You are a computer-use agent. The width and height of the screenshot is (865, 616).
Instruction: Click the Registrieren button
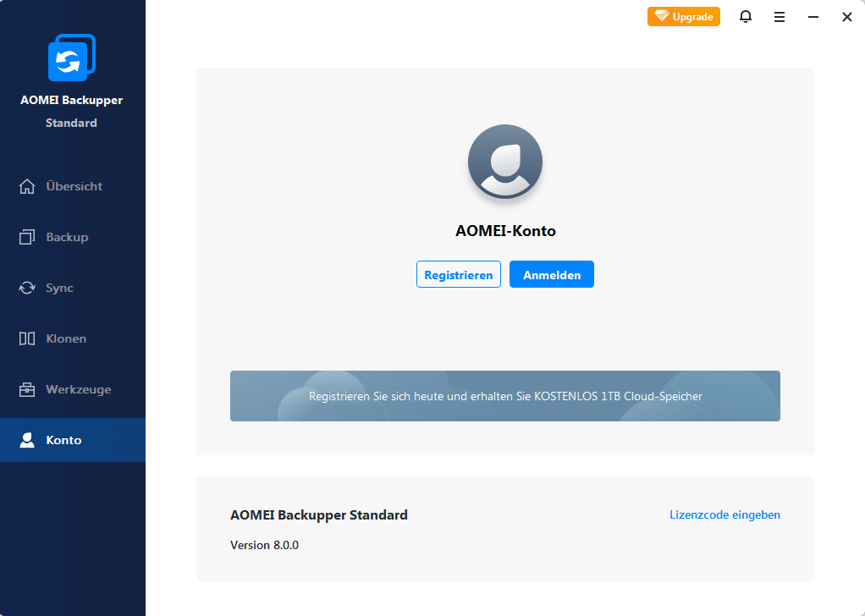click(x=459, y=274)
